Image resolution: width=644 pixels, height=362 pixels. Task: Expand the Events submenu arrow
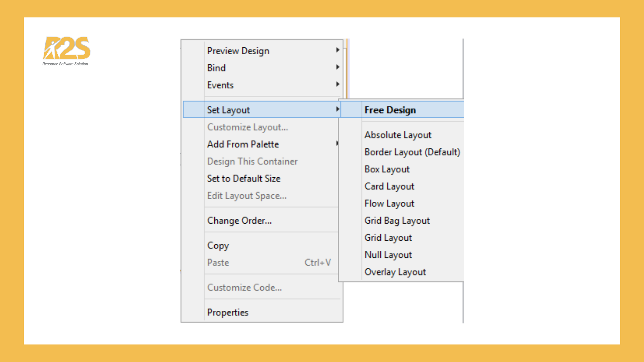[x=337, y=84]
